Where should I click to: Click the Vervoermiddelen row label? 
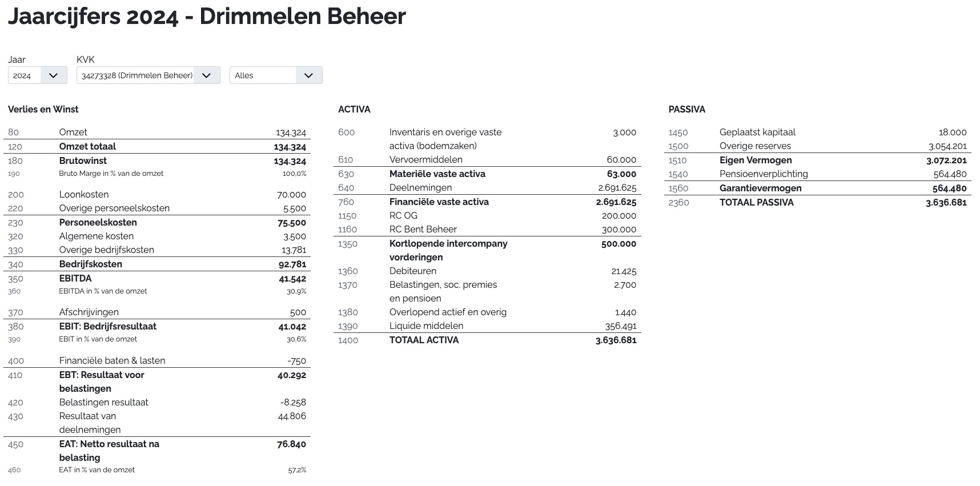coord(426,159)
